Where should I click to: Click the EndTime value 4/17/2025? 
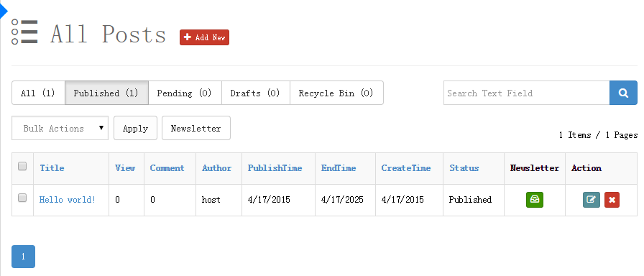click(342, 200)
